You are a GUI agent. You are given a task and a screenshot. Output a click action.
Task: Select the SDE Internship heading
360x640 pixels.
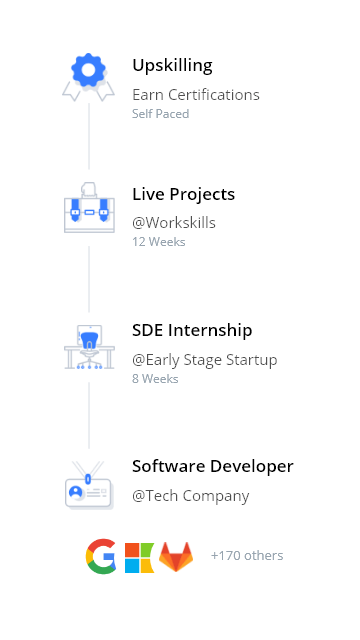click(x=192, y=330)
